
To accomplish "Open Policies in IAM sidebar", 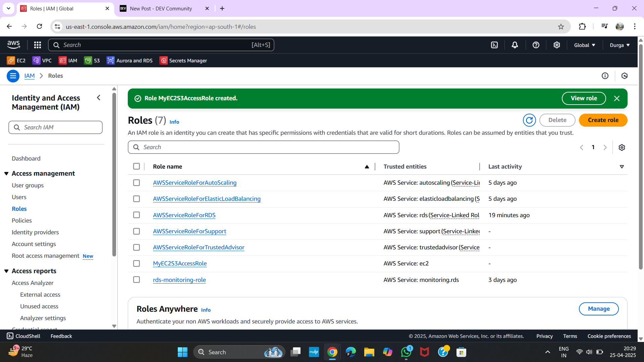I will (x=22, y=221).
